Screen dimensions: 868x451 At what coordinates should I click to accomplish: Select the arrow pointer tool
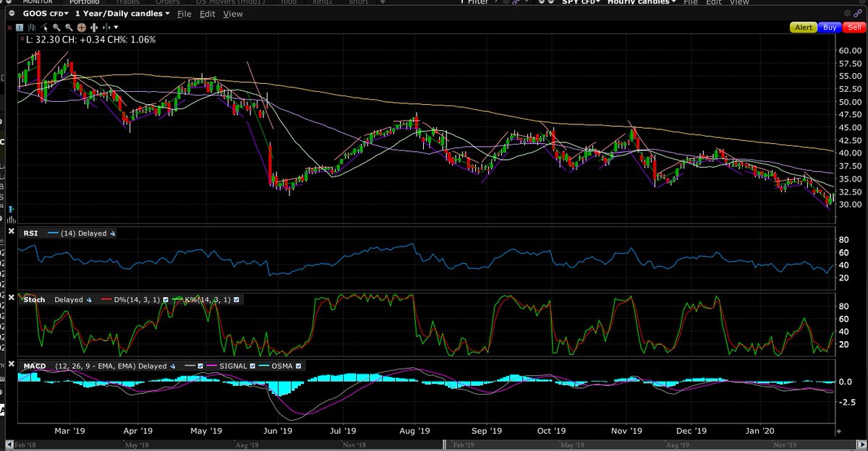coord(44,27)
